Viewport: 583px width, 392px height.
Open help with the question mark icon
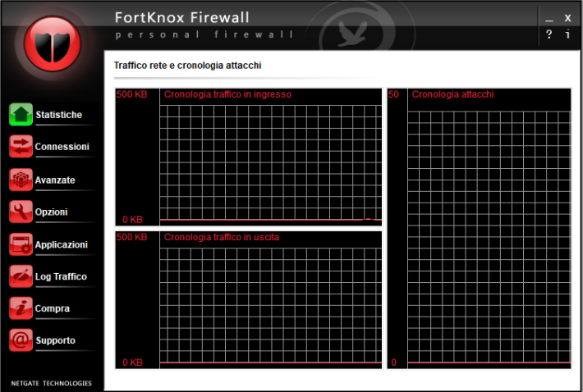[549, 34]
